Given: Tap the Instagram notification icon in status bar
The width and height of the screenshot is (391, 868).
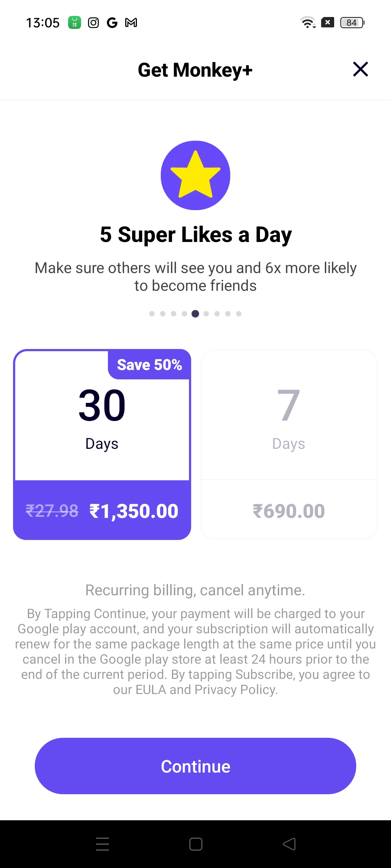Looking at the screenshot, I should pyautogui.click(x=93, y=23).
